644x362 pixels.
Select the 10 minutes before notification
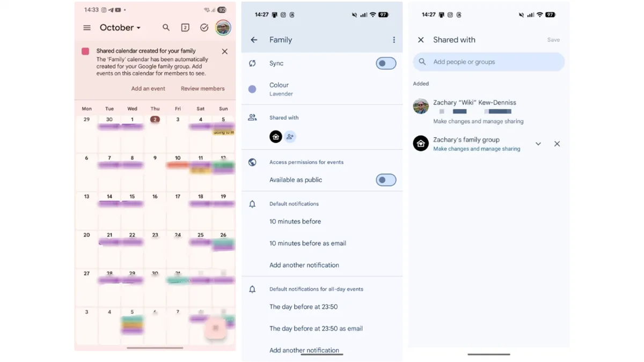(295, 221)
